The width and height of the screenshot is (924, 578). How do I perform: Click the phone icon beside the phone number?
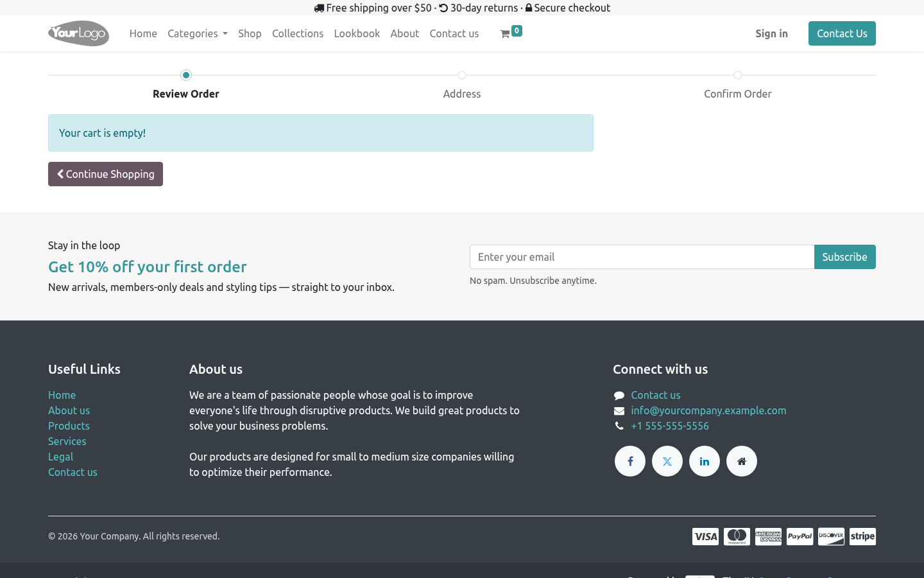(x=619, y=426)
